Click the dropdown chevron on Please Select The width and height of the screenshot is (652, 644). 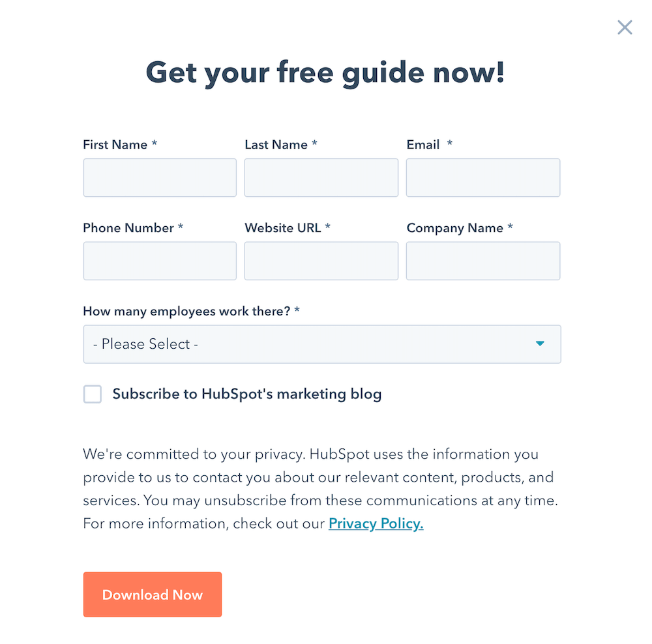540,344
